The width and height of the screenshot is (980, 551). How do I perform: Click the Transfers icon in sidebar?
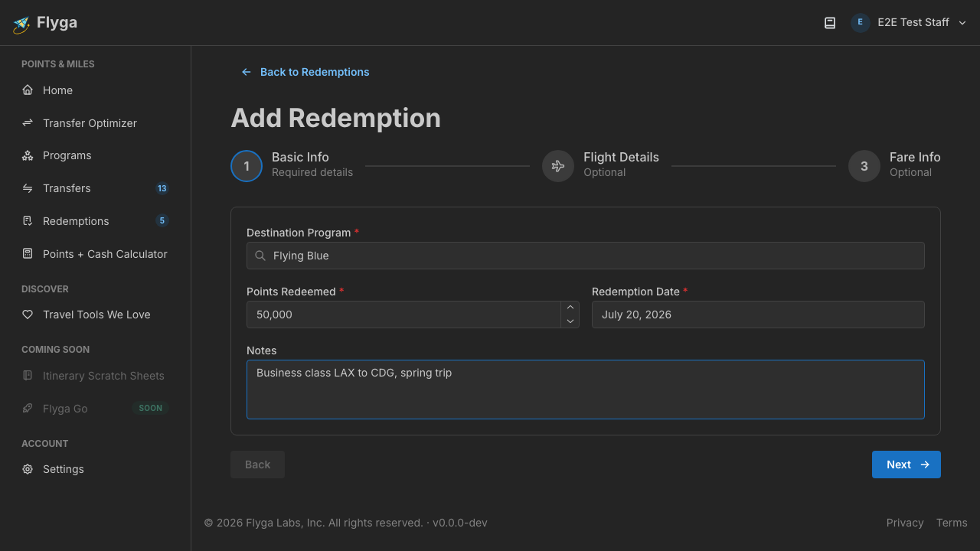(x=28, y=188)
